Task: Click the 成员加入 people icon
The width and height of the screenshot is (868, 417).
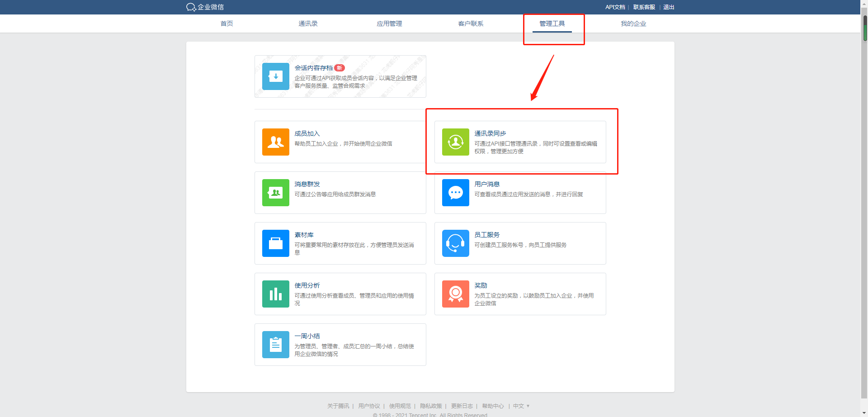Action: coord(275,142)
